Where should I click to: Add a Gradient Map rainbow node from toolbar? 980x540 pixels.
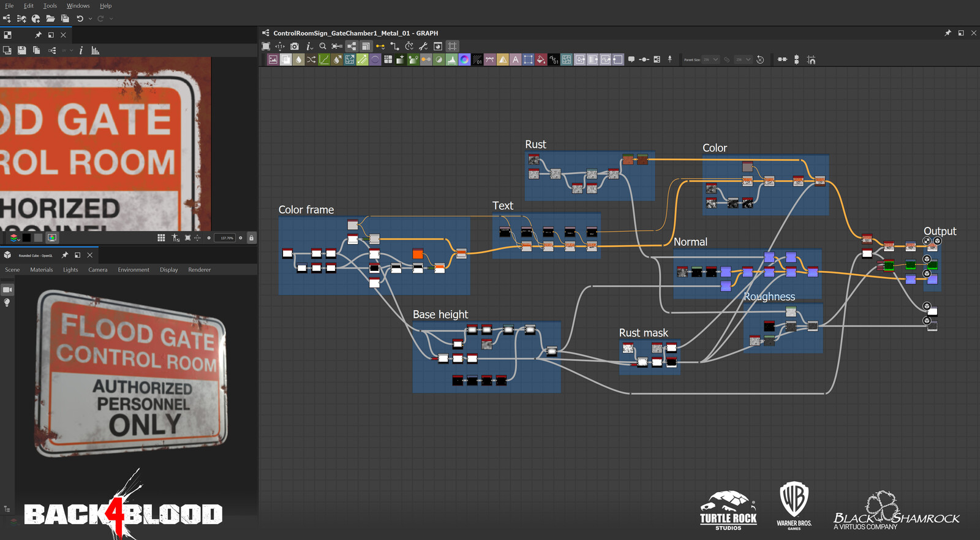coord(464,59)
